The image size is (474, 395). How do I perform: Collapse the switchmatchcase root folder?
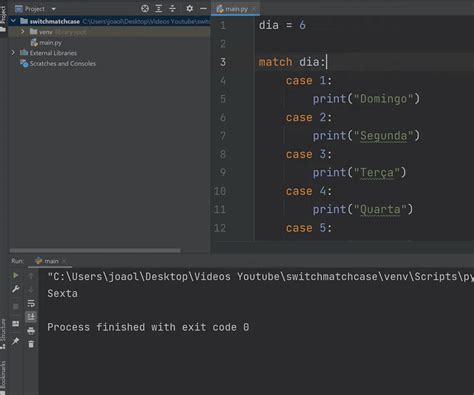(13, 21)
